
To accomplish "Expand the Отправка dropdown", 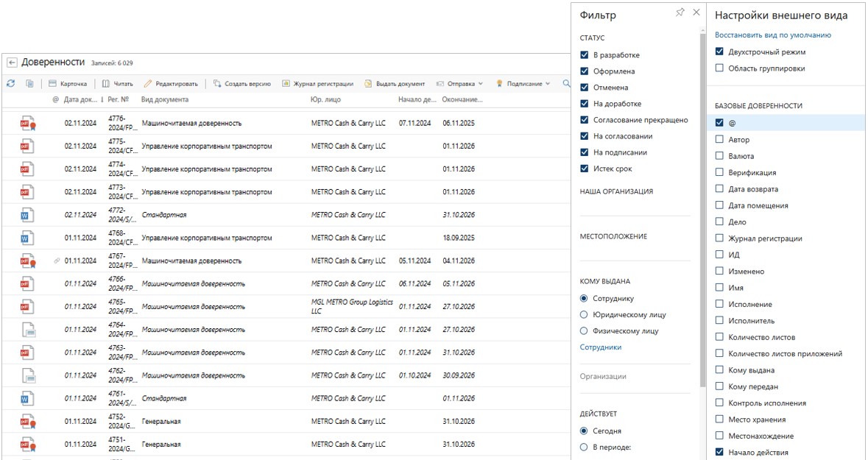I will [x=460, y=84].
